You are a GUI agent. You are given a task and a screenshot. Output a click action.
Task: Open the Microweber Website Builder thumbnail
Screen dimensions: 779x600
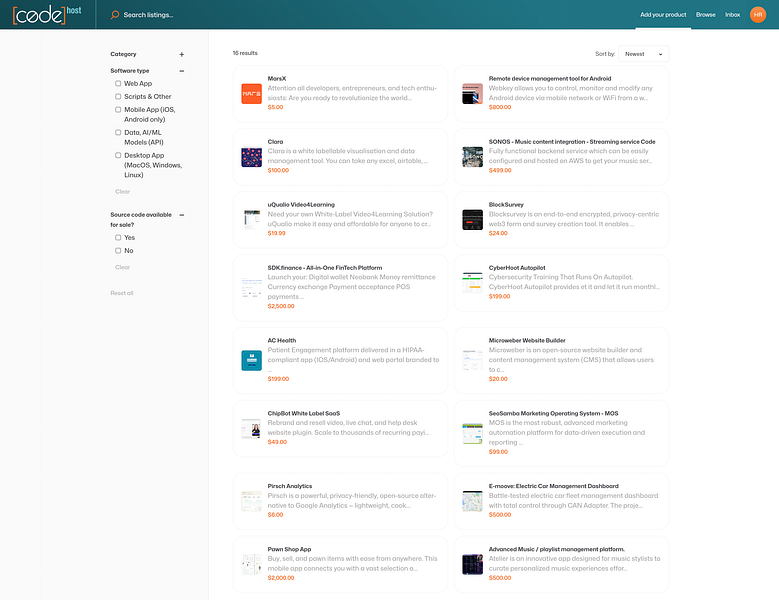point(472,360)
